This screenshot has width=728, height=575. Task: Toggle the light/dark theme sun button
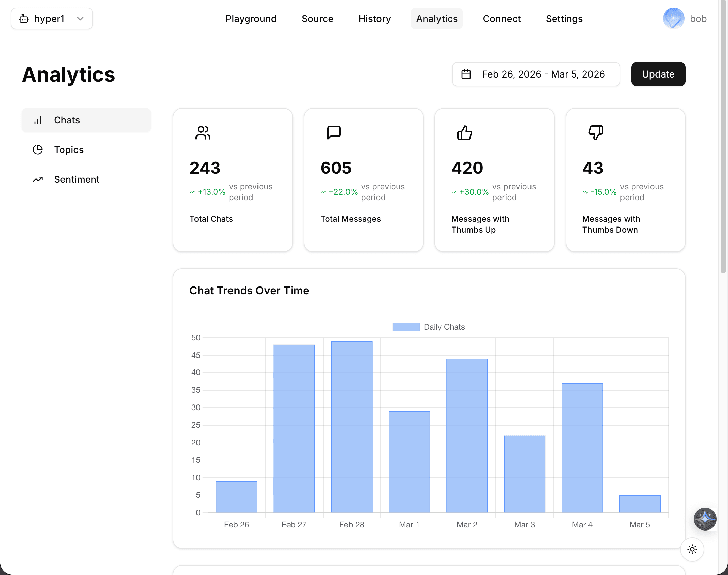(x=692, y=549)
